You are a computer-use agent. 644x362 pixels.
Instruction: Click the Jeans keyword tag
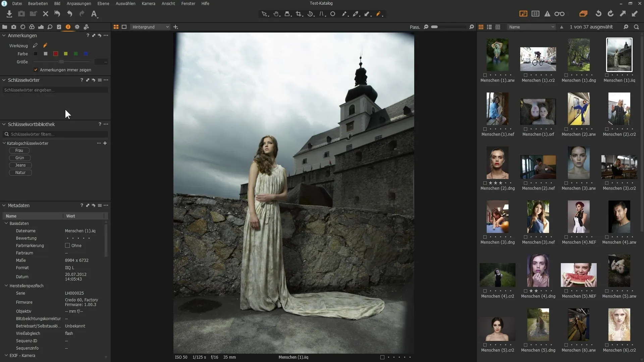20,165
